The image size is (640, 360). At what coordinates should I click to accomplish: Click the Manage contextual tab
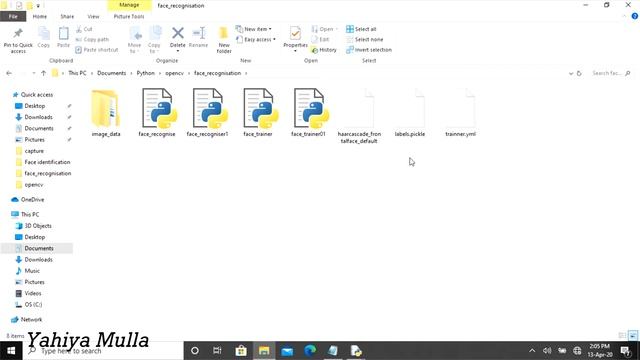coord(129,5)
